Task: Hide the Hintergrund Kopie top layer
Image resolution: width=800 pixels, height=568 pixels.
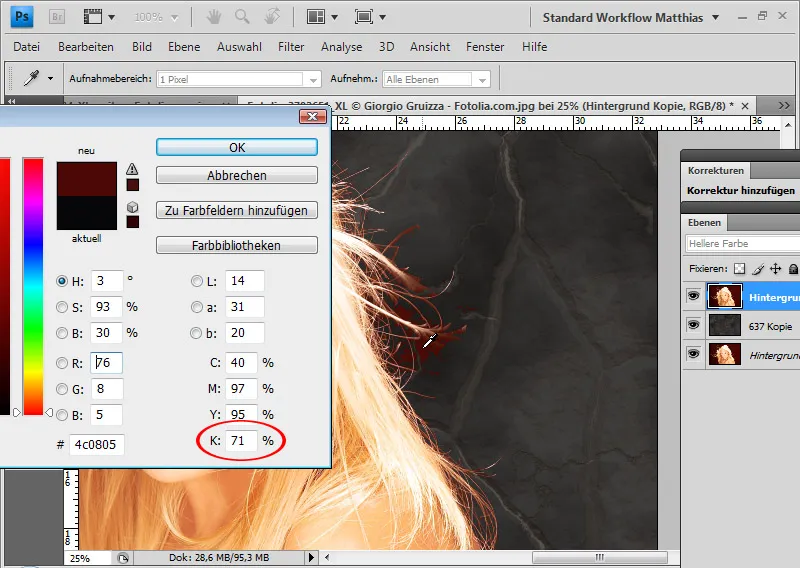Action: [693, 296]
